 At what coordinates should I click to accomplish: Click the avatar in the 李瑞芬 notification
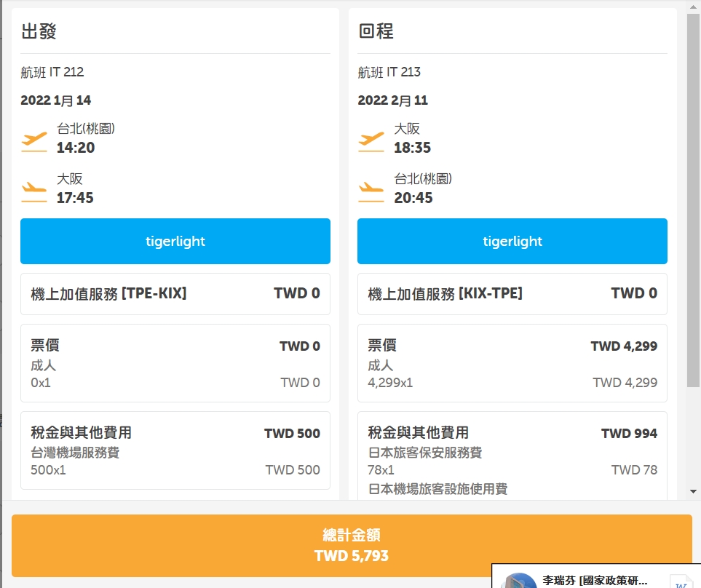[x=518, y=581]
